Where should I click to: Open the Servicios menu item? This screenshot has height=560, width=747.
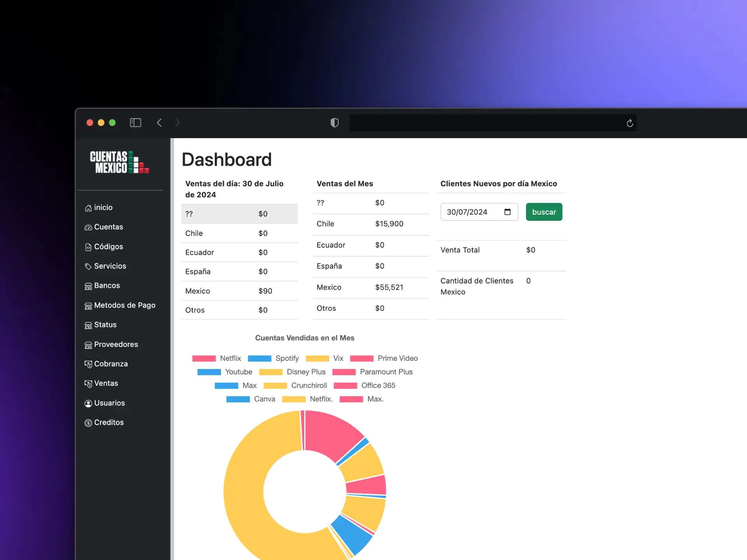(x=105, y=266)
